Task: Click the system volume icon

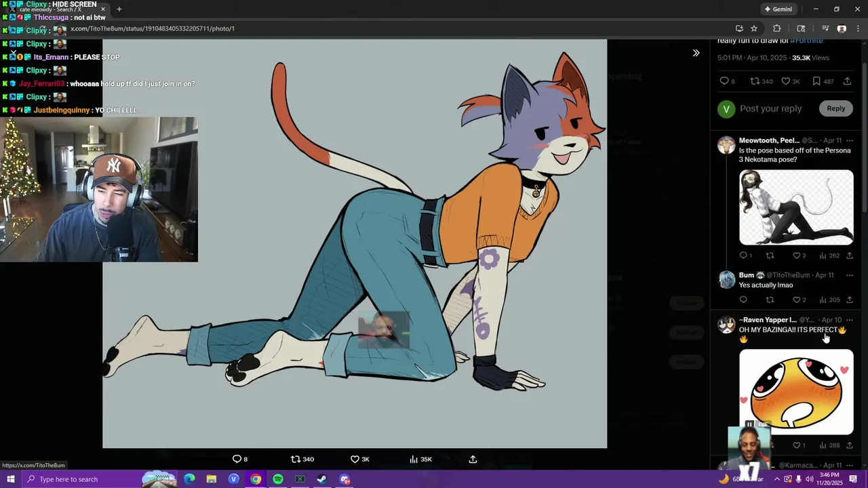Action: click(810, 479)
